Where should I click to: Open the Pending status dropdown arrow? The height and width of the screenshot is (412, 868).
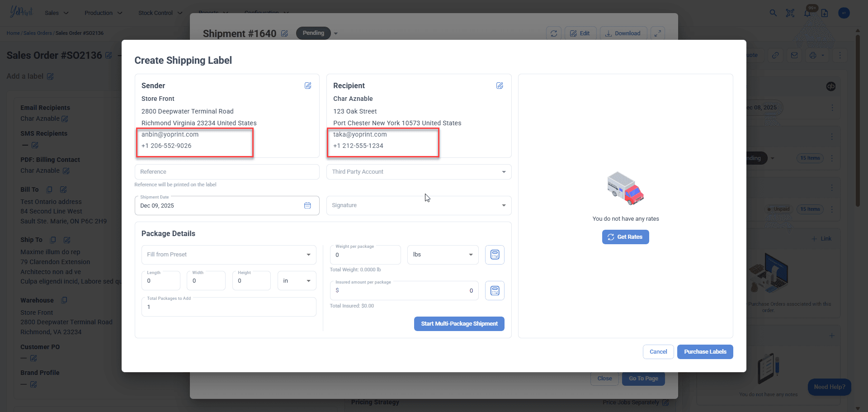pyautogui.click(x=336, y=33)
